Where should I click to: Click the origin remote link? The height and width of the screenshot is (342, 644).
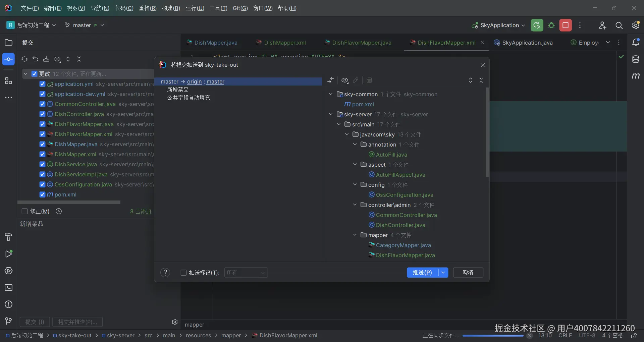coord(195,81)
